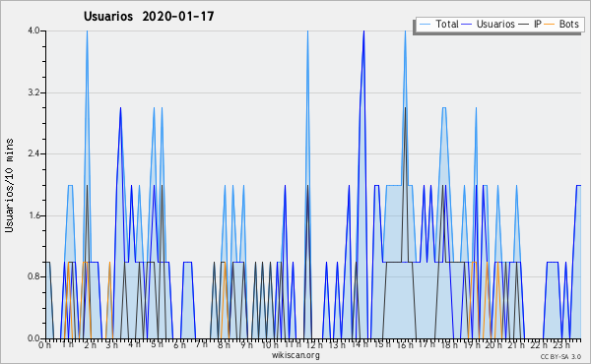Screen dimensions: 591x364
Task: Click the 0.0 y-axis value
Action: [x=33, y=338]
